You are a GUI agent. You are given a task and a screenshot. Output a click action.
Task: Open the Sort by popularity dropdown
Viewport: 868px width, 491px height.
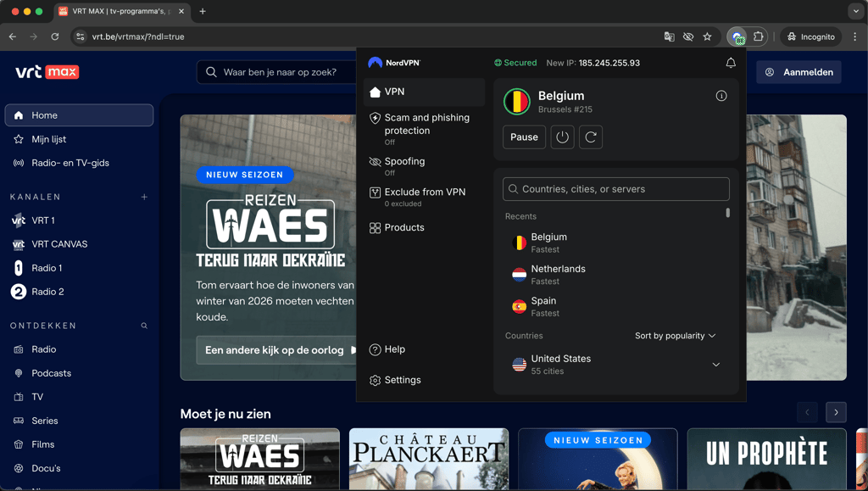click(x=675, y=336)
